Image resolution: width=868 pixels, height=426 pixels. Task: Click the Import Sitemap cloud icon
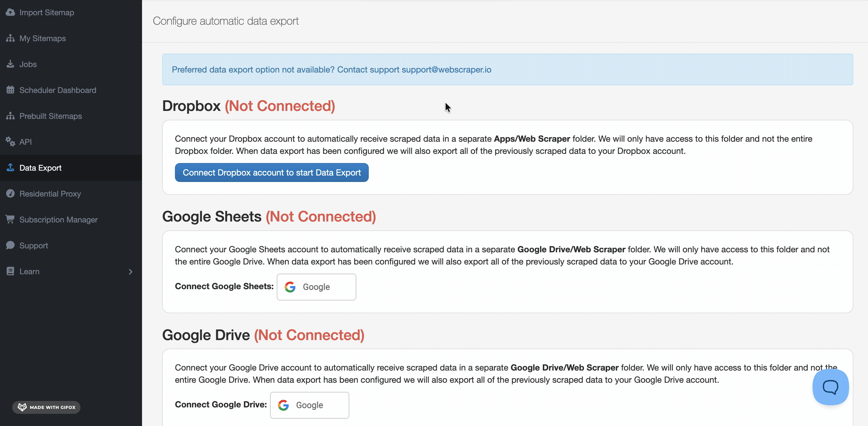10,12
